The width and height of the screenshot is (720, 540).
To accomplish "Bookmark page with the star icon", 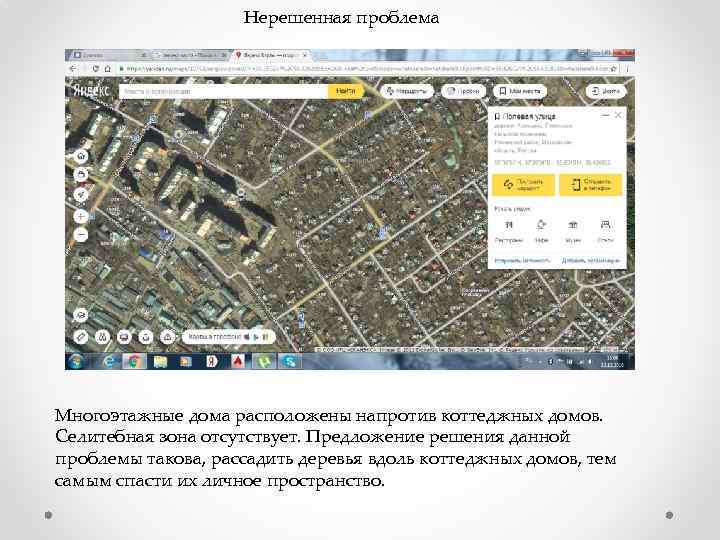I will (613, 68).
